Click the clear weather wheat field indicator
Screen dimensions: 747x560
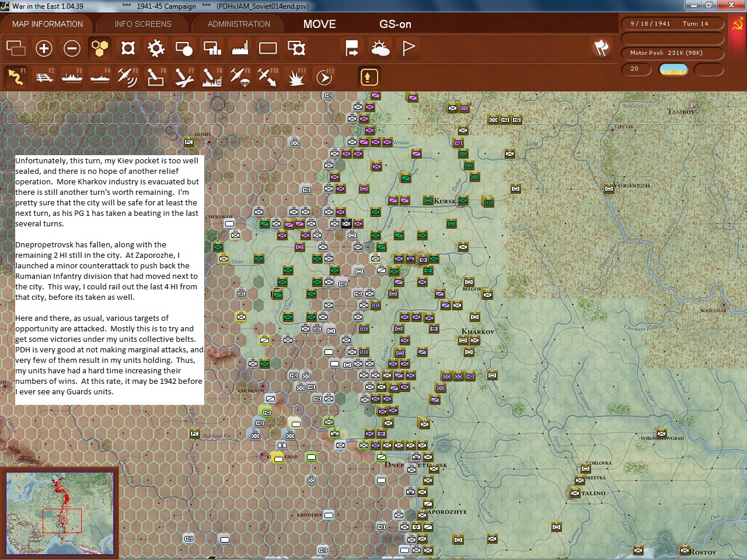673,69
